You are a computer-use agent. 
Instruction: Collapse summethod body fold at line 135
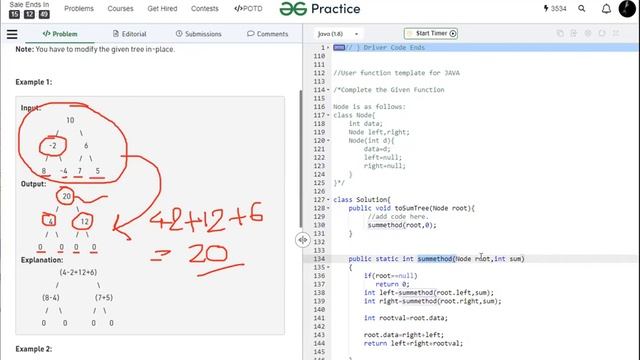tap(328, 267)
